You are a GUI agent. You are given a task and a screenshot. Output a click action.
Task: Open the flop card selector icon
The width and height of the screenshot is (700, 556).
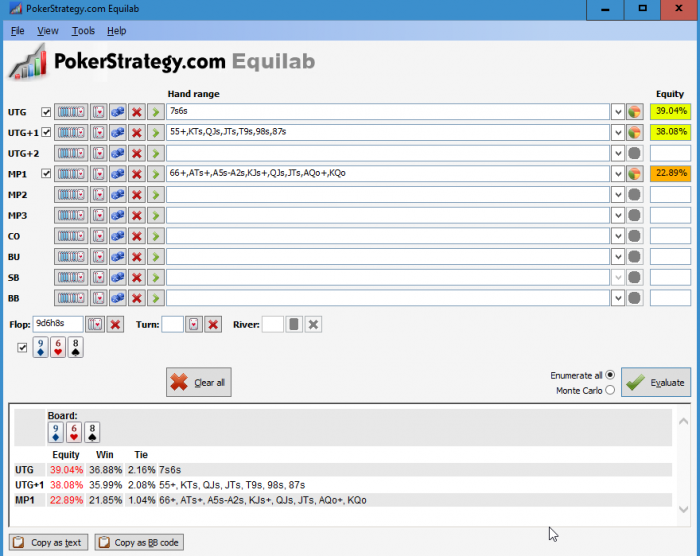[x=95, y=324]
